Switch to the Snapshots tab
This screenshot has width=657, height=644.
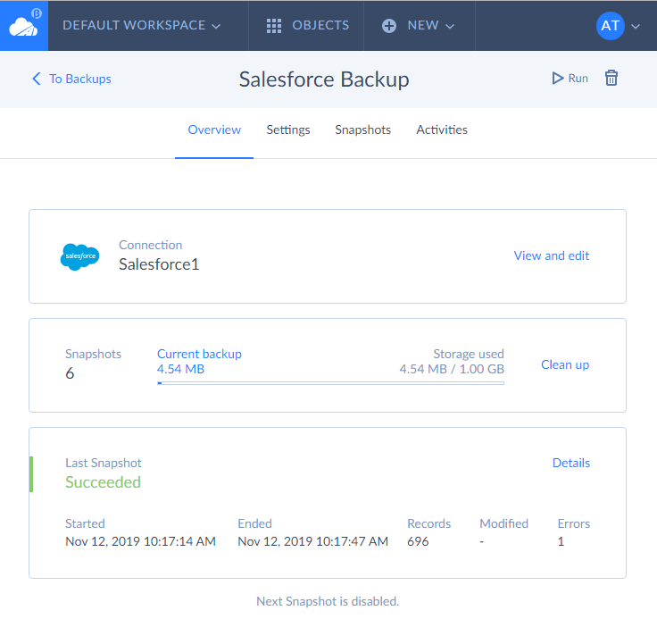click(362, 130)
